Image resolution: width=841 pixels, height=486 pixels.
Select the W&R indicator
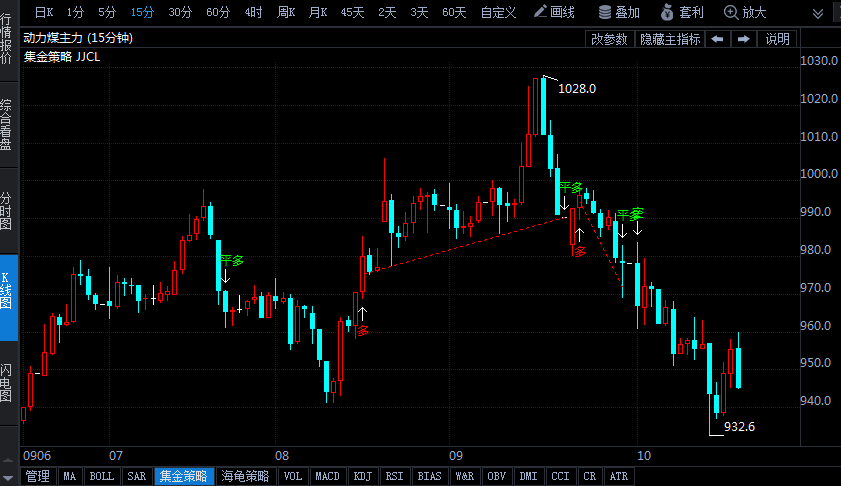pyautogui.click(x=464, y=476)
